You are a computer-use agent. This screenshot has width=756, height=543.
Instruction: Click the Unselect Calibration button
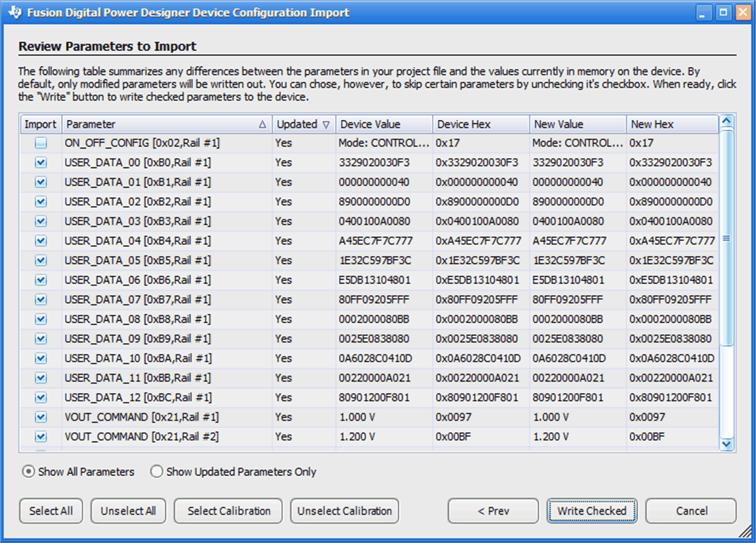pos(344,511)
